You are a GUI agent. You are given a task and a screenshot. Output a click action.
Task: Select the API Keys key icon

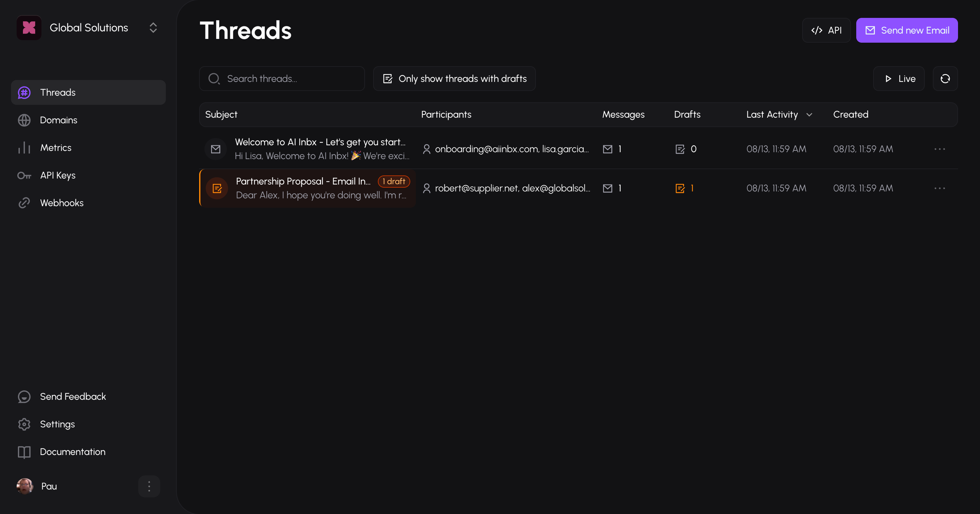coord(24,175)
